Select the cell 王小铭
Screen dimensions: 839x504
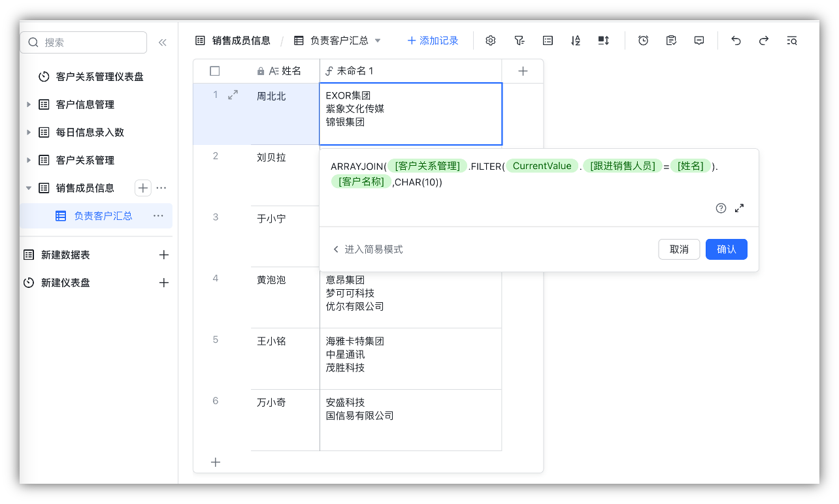coord(285,358)
